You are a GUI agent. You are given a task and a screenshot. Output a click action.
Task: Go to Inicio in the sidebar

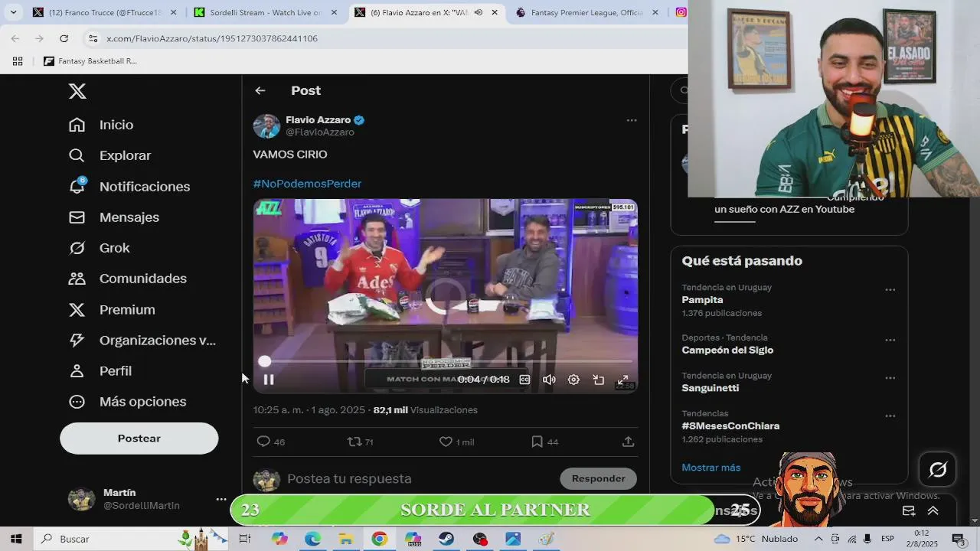[x=101, y=125]
